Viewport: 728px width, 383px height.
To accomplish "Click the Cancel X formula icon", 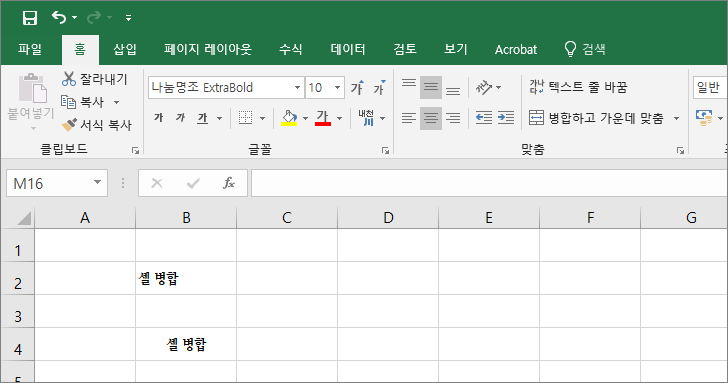I will pos(157,183).
